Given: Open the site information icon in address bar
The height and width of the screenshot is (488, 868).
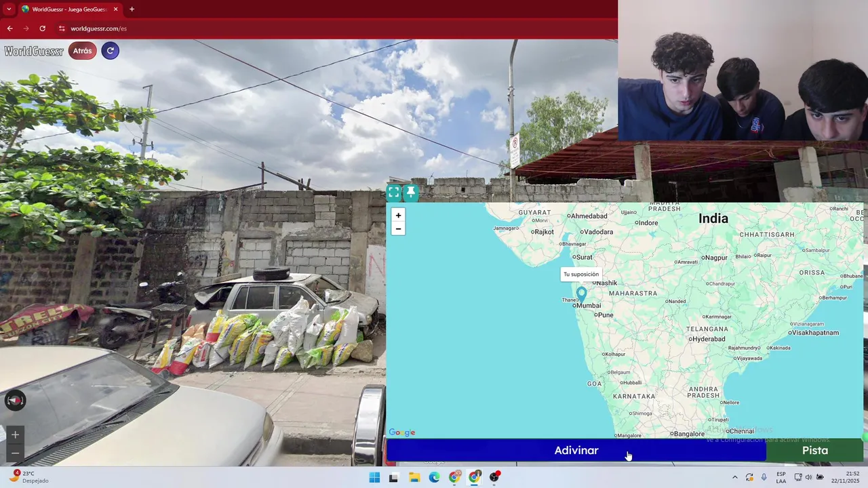Looking at the screenshot, I should (62, 28).
